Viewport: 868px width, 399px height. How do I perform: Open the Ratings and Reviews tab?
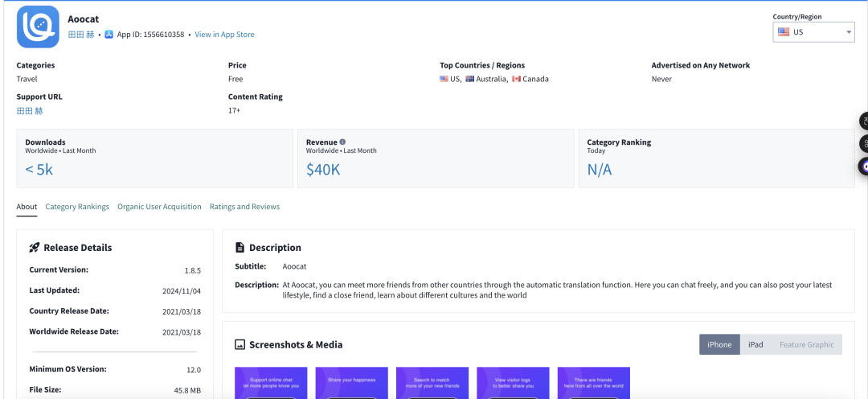(244, 207)
